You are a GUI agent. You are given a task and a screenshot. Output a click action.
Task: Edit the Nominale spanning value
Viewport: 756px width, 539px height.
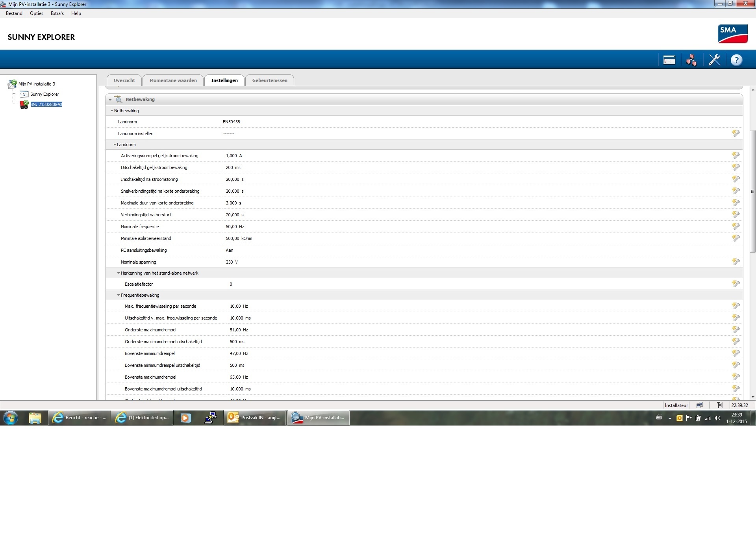pyautogui.click(x=736, y=262)
